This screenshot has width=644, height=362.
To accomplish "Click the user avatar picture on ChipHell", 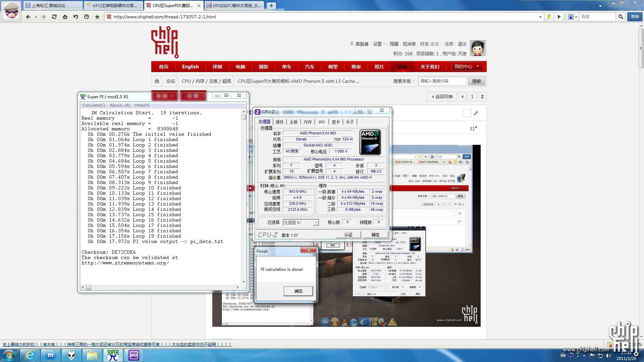I will (478, 48).
